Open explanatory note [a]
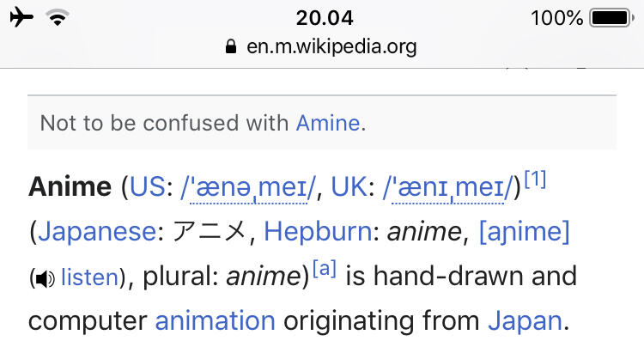Viewport: 644px width, 347px height. 325,269
